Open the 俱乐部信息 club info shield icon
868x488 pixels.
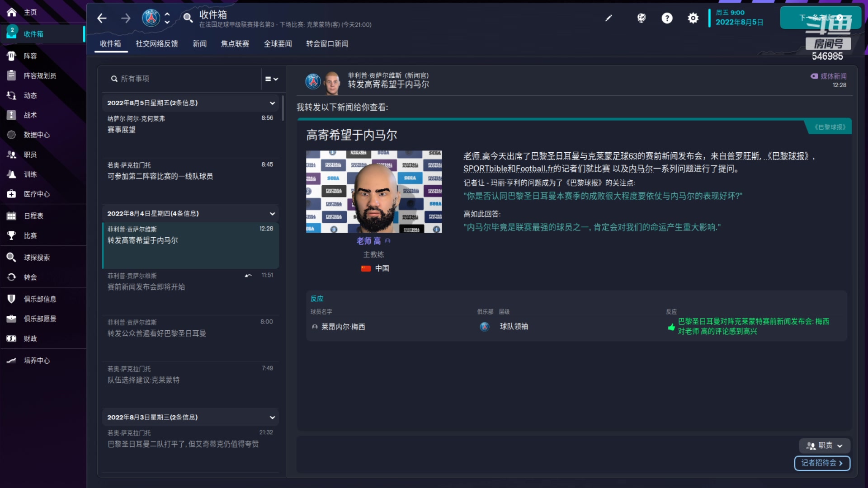click(11, 299)
